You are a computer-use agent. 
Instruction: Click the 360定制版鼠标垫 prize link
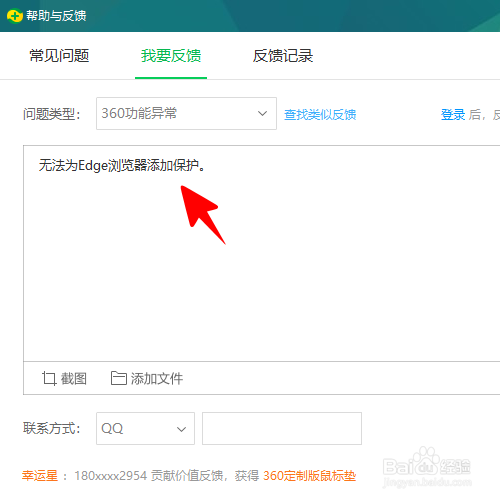(310, 476)
